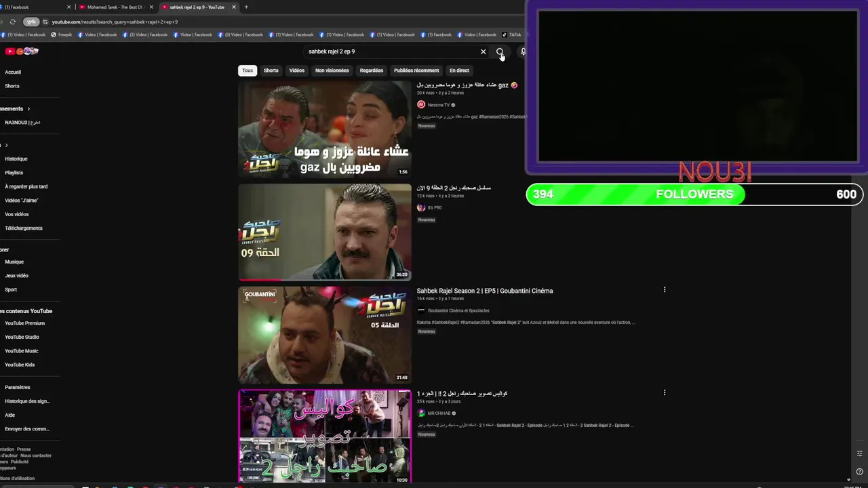Open the MR CHIHAB channel avatar
Viewport: 868px width, 488px height.
pyautogui.click(x=421, y=413)
